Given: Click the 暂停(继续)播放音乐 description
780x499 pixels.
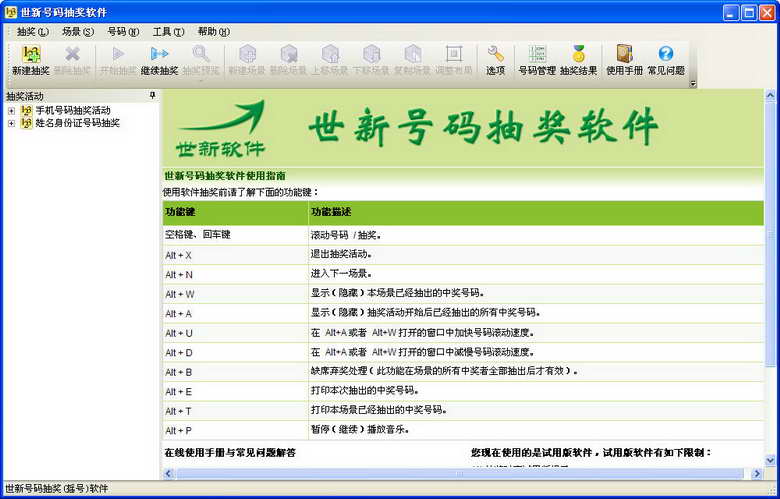Looking at the screenshot, I should click(x=536, y=430).
